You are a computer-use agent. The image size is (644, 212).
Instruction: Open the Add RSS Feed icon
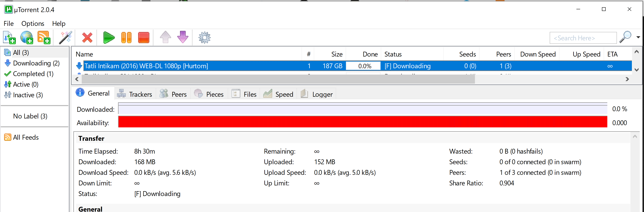tap(44, 38)
